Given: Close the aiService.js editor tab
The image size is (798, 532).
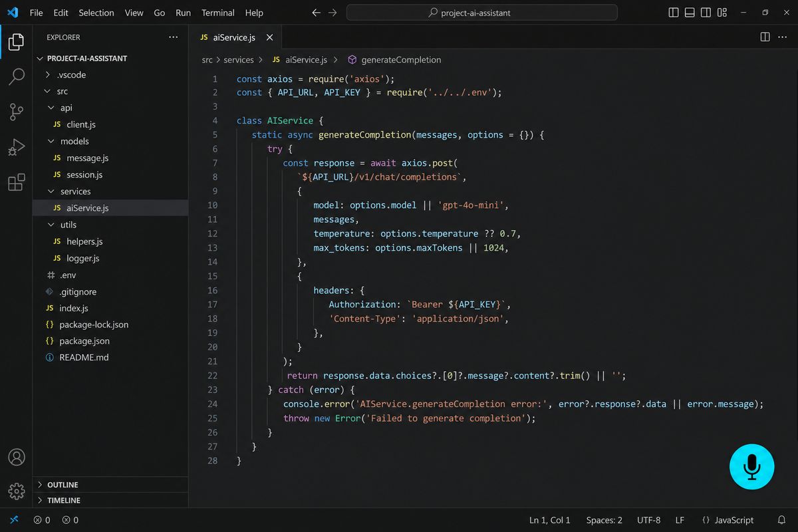Looking at the screenshot, I should click(x=269, y=38).
